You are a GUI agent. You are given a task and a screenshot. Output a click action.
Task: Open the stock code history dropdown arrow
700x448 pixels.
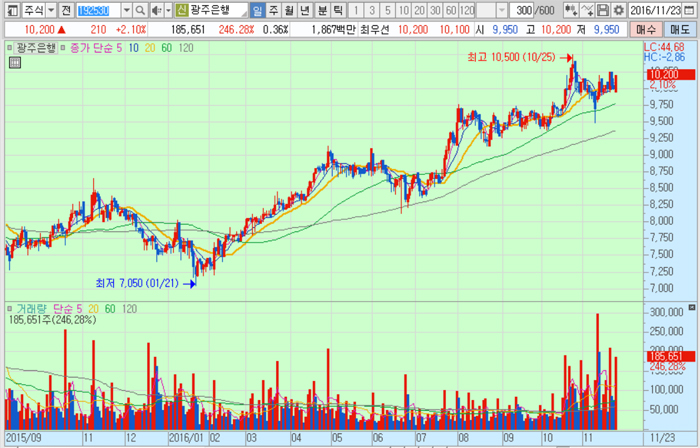[127, 10]
